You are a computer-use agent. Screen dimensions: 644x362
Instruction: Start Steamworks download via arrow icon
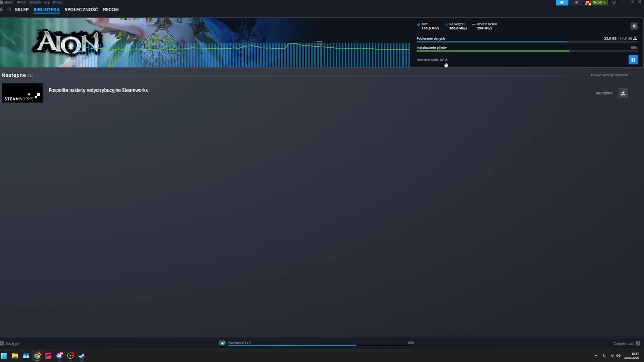(623, 93)
